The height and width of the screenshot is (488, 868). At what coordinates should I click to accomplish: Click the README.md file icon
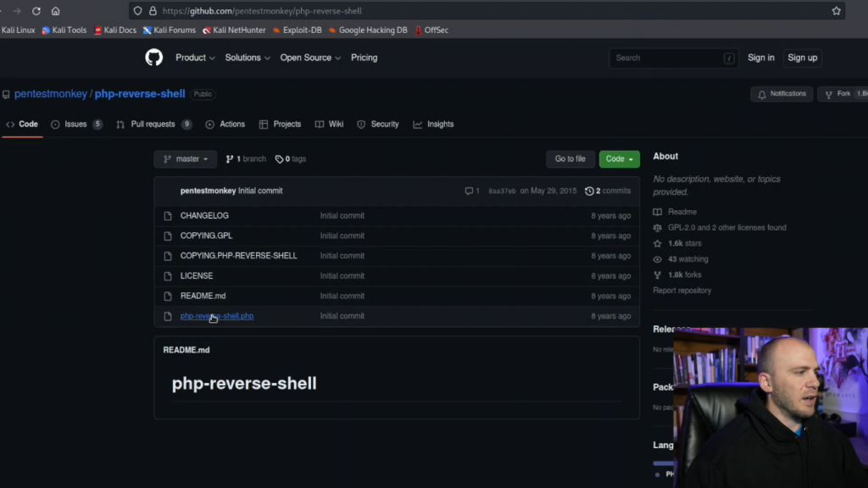coord(168,296)
